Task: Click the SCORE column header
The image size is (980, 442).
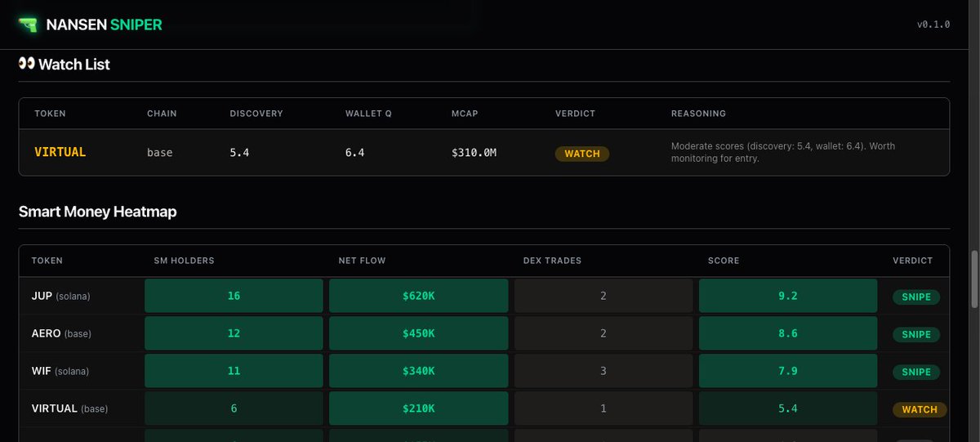Action: click(x=724, y=261)
